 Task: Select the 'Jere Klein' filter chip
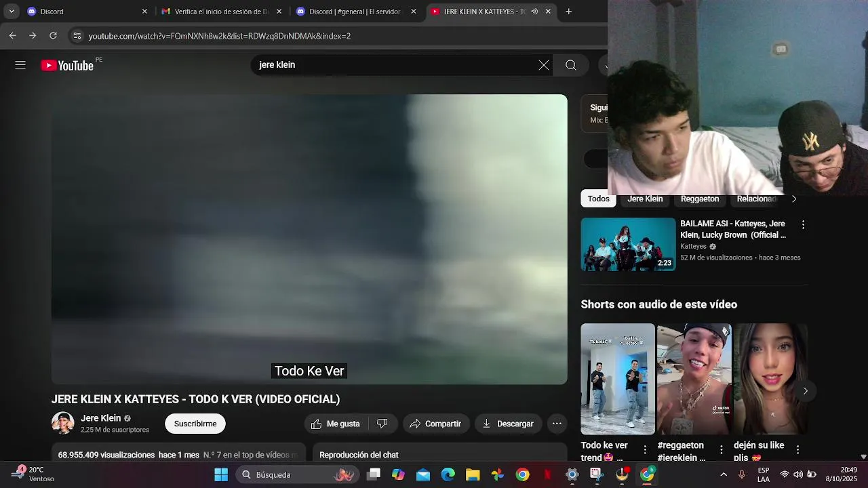click(645, 199)
